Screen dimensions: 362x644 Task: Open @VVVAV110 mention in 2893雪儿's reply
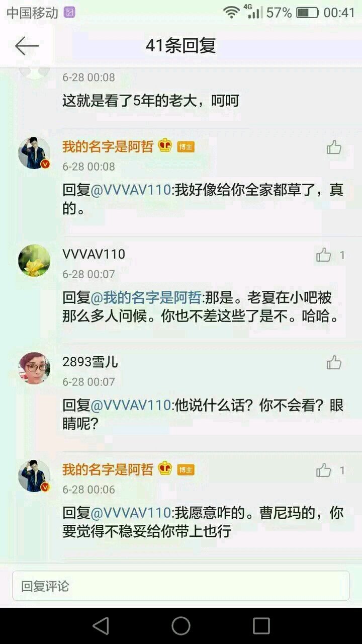[x=131, y=405]
